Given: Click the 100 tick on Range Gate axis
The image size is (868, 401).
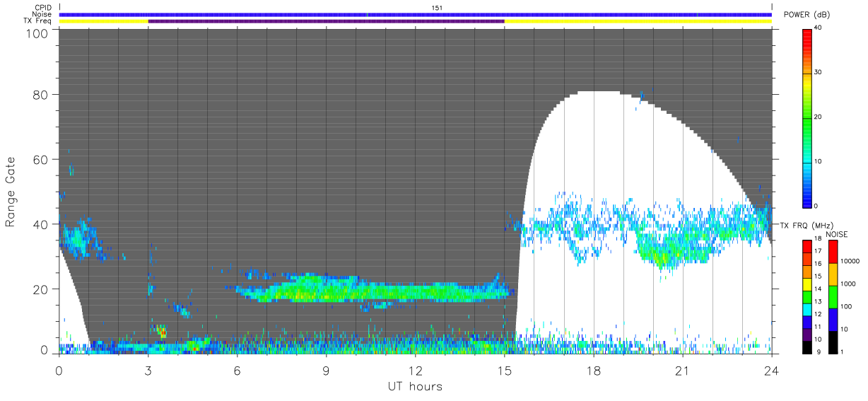Looking at the screenshot, I should click(38, 33).
